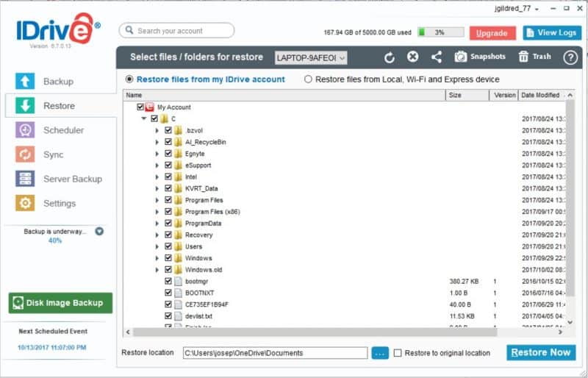Click the Egnyte folder icon

coord(178,154)
